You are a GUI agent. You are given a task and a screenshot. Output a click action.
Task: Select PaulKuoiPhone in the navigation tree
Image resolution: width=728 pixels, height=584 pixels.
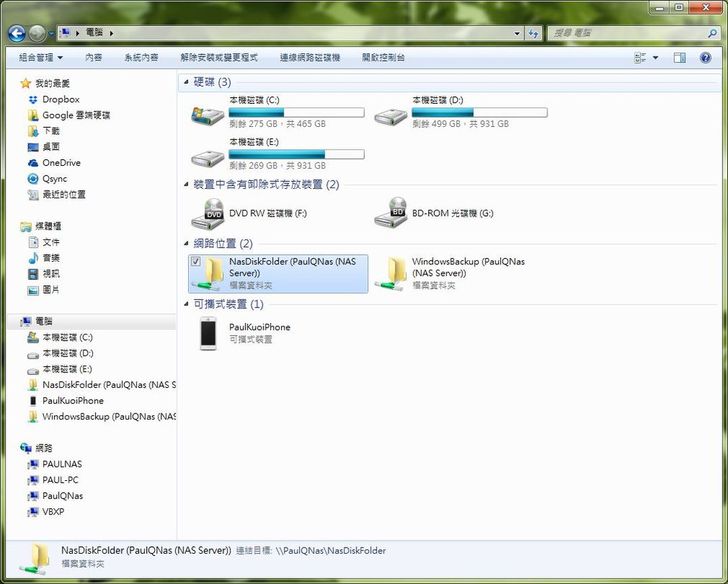[73, 401]
